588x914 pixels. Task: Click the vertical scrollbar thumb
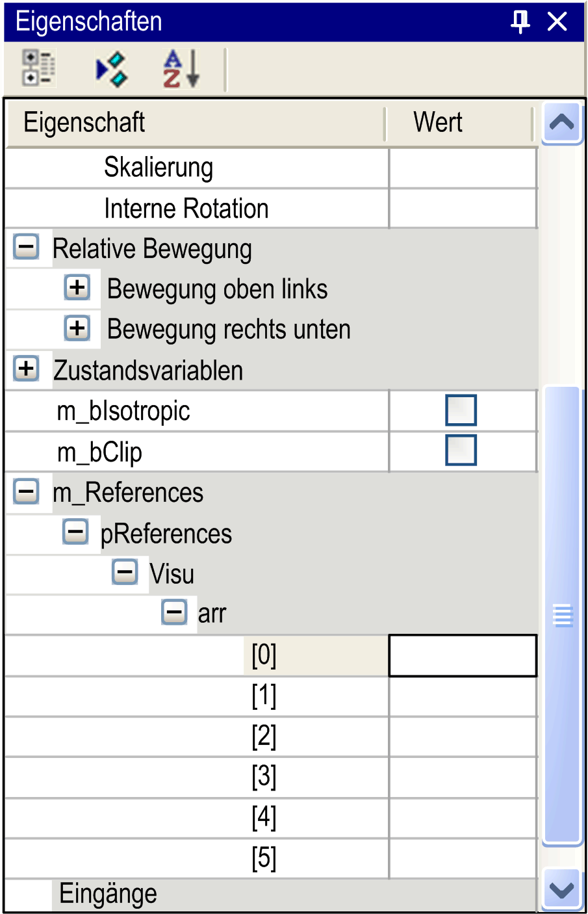coord(562,616)
